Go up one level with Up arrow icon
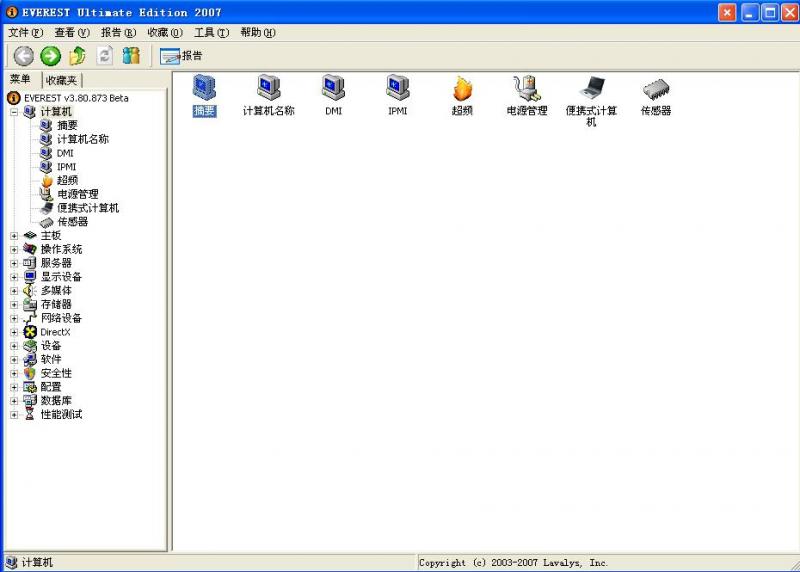This screenshot has height=572, width=800. coord(78,56)
